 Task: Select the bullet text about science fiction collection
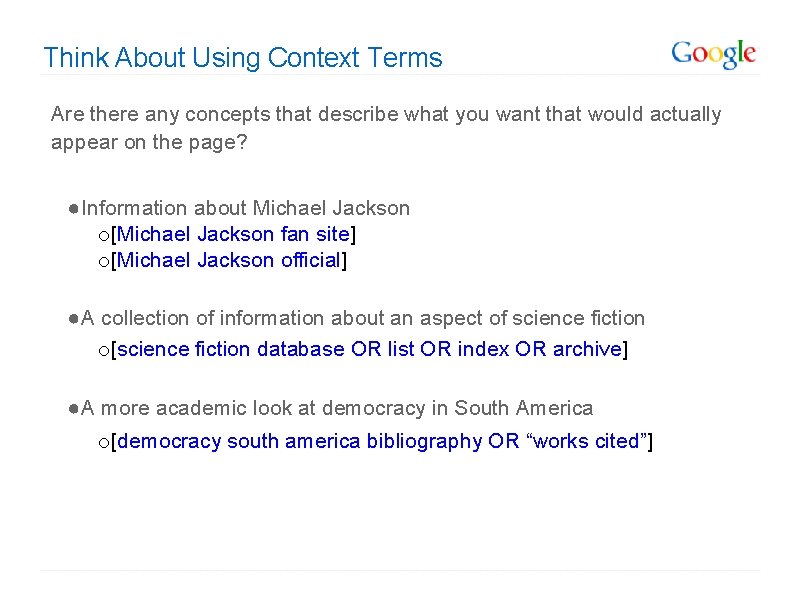pyautogui.click(x=363, y=318)
